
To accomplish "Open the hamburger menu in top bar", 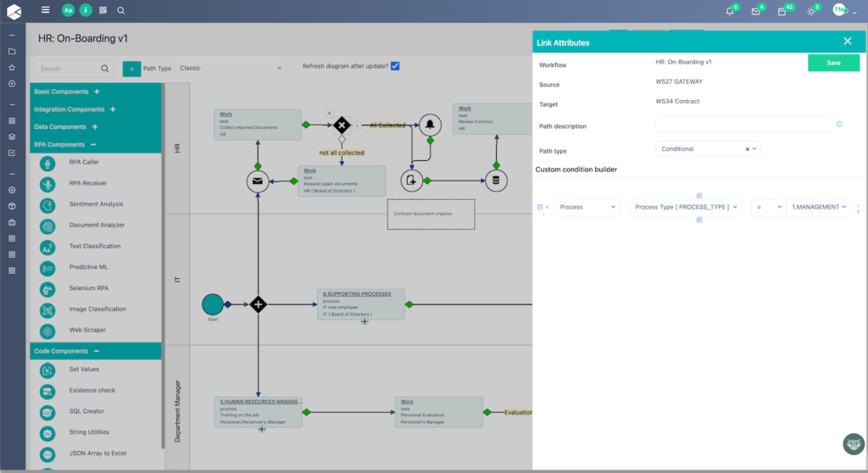I will pos(46,10).
